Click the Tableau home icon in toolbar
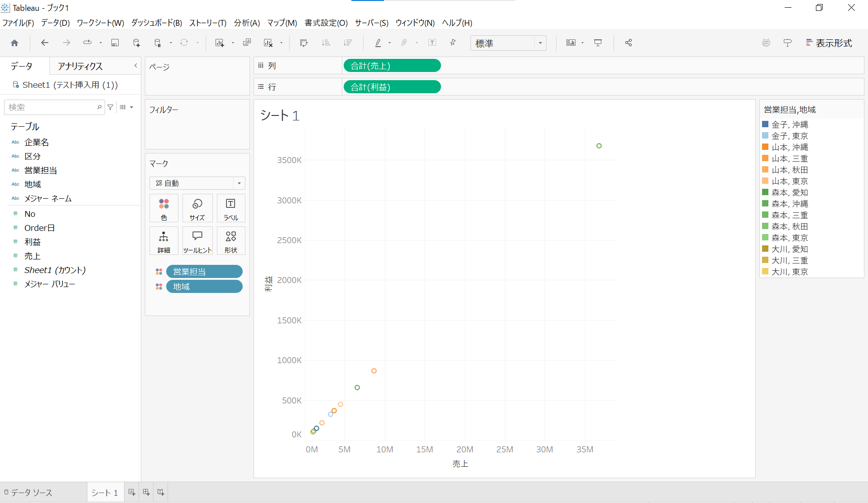The height and width of the screenshot is (503, 868). point(14,43)
